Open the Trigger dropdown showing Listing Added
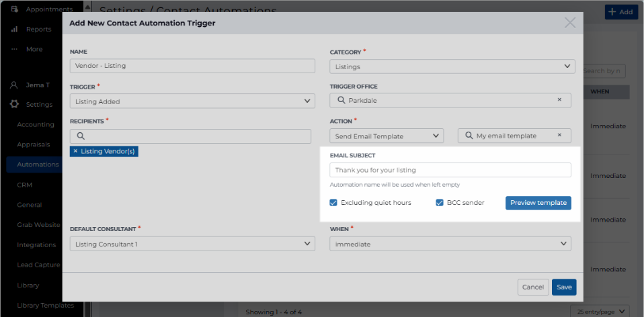 coord(192,101)
